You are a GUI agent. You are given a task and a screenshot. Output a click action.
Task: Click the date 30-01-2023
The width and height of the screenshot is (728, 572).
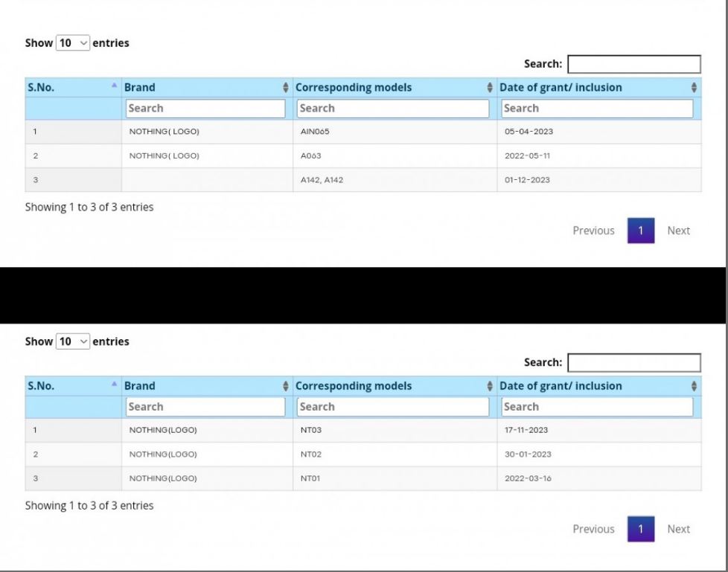pos(528,454)
